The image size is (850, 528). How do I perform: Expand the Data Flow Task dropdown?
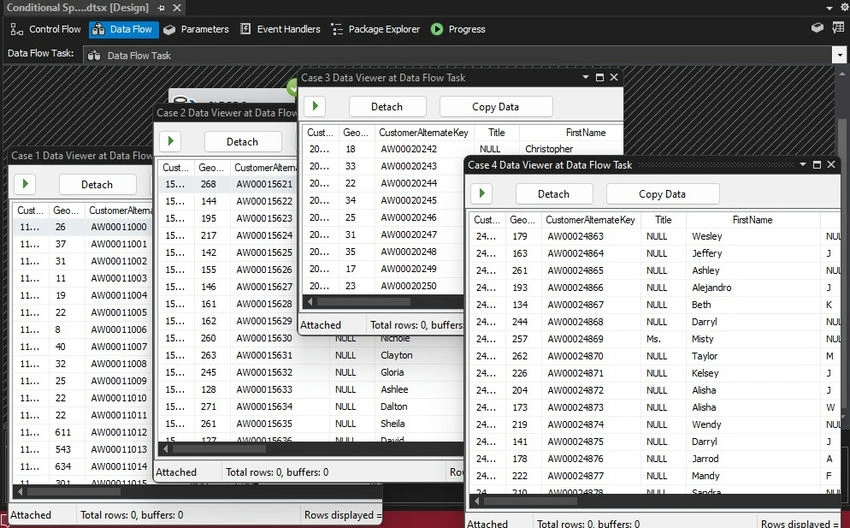coord(839,55)
